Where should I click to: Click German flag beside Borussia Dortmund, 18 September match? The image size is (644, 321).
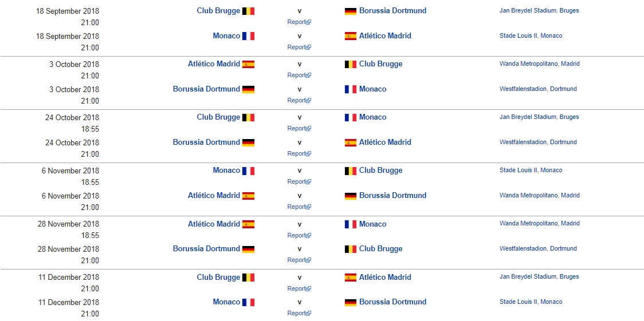pyautogui.click(x=351, y=11)
